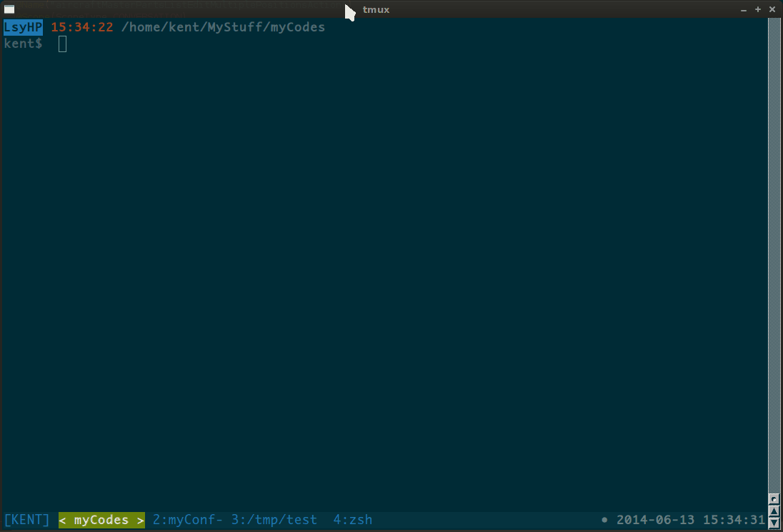This screenshot has height=532, width=783.
Task: Click the terminal cursor after kent$
Action: (63, 44)
